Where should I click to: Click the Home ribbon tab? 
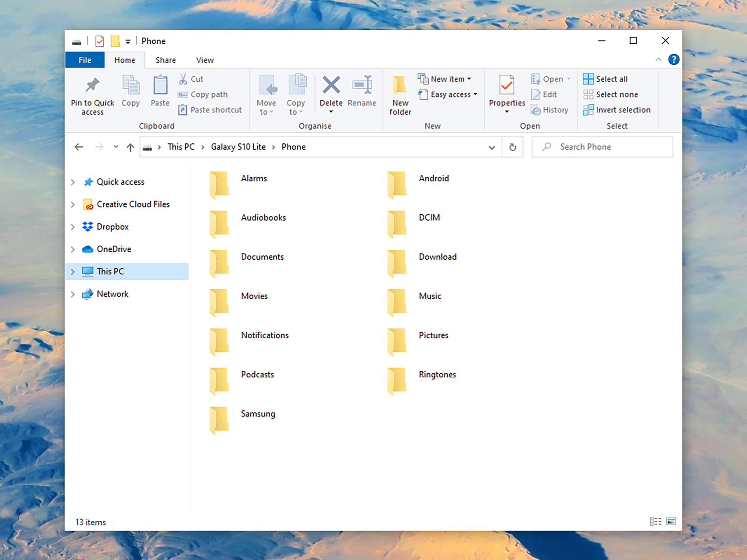click(x=124, y=59)
